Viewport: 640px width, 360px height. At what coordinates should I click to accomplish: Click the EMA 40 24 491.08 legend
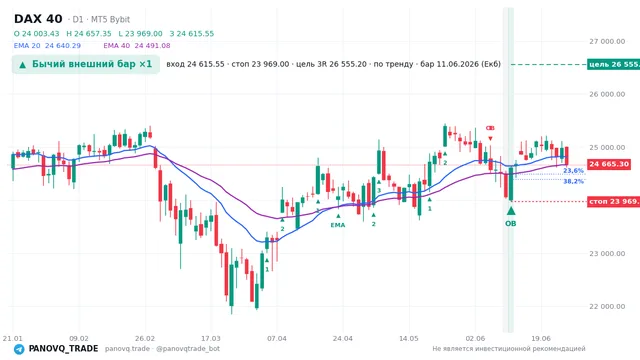[137, 45]
